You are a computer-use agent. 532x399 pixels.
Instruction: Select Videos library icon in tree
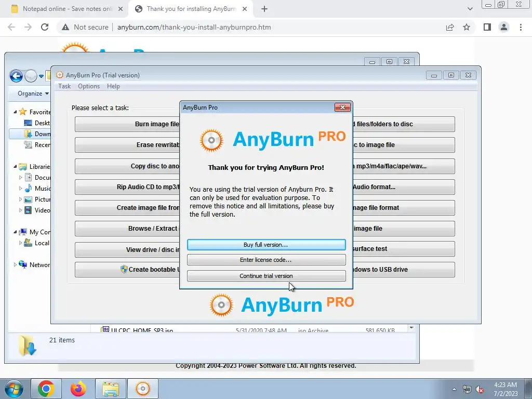click(x=29, y=210)
